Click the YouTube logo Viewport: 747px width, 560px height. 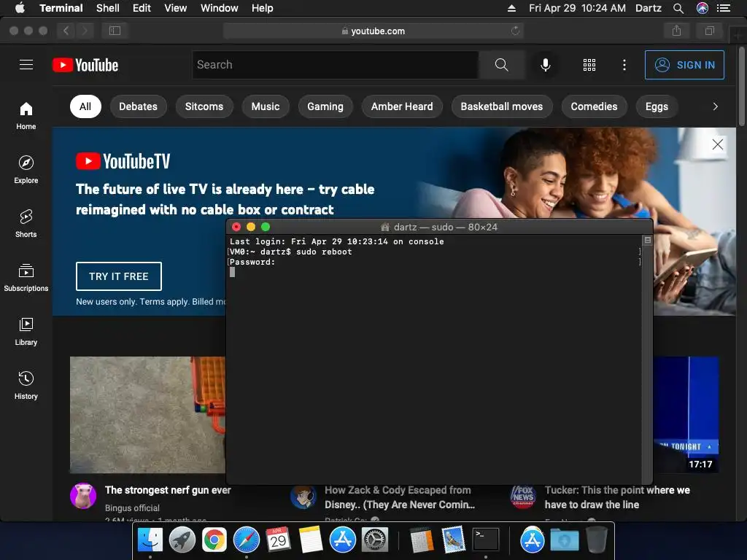tap(85, 65)
